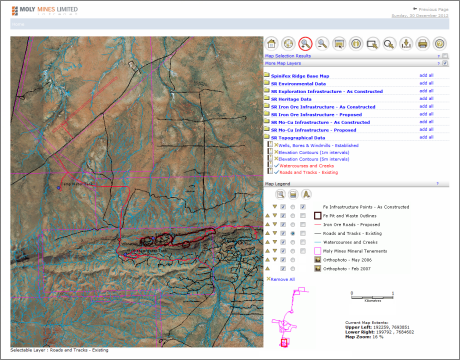Click the legend zoom-to-layer magnifier icon
The width and height of the screenshot is (460, 360).
281,194
